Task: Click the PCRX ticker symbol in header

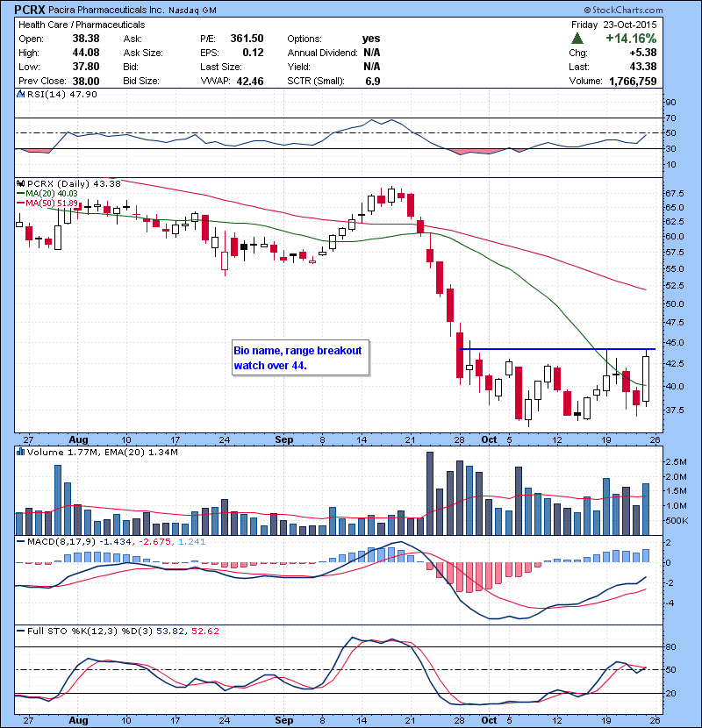Action: (x=30, y=10)
